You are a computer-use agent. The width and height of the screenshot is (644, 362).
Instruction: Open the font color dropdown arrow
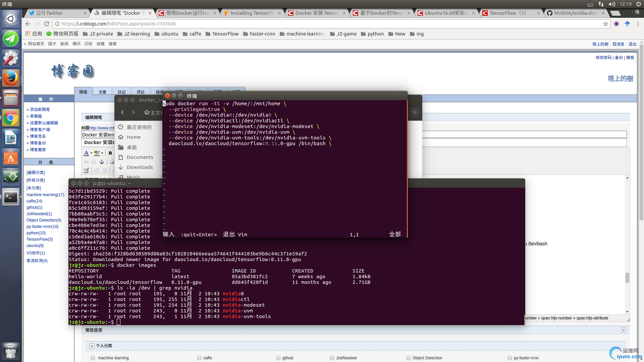(x=91, y=153)
